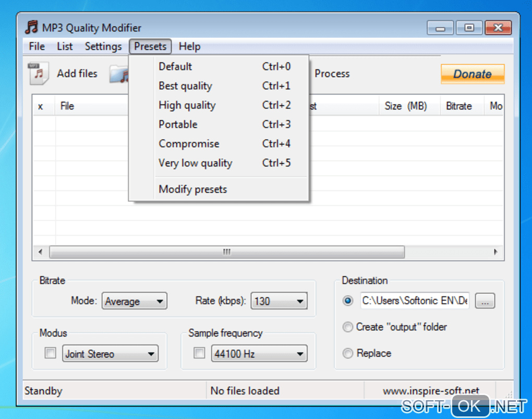Open the Sample frequency dropdown showing 44100 Hz
This screenshot has height=419, width=532.
coord(259,353)
